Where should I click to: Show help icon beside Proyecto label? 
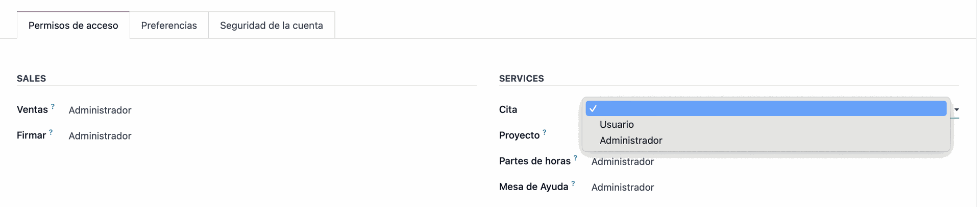pyautogui.click(x=544, y=132)
